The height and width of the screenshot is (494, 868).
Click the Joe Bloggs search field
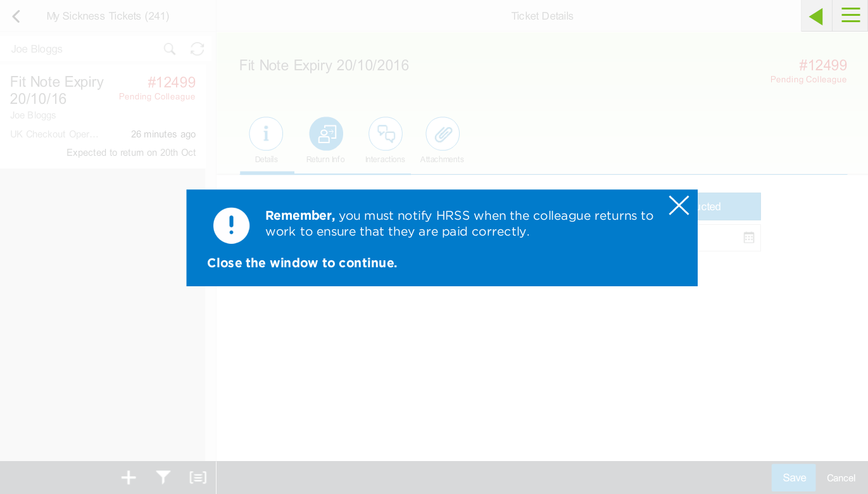tap(82, 49)
